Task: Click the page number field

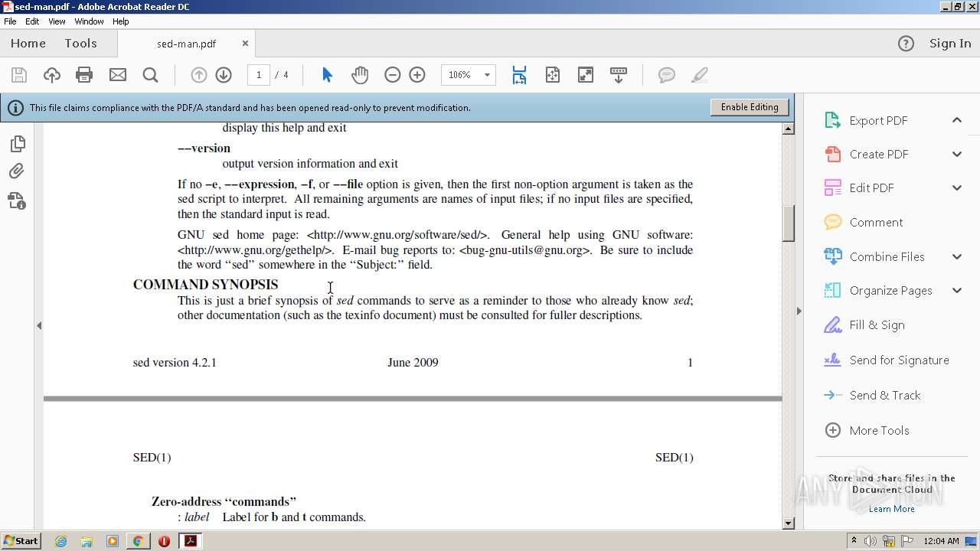Action: coord(259,75)
